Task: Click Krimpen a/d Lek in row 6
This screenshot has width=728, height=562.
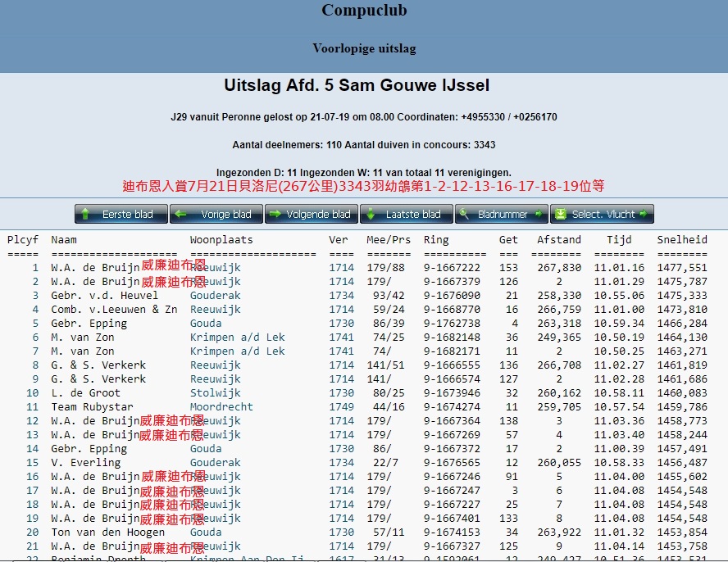Action: point(237,338)
